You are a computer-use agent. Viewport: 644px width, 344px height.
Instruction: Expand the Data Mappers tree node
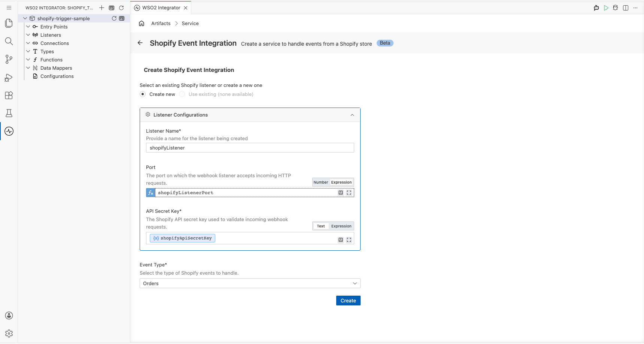pyautogui.click(x=28, y=68)
